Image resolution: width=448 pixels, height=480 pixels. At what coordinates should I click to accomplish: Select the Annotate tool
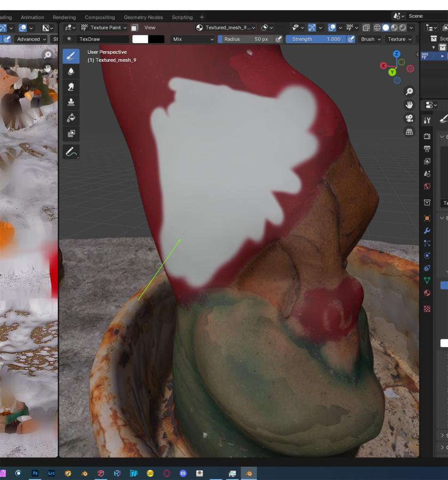pyautogui.click(x=71, y=152)
